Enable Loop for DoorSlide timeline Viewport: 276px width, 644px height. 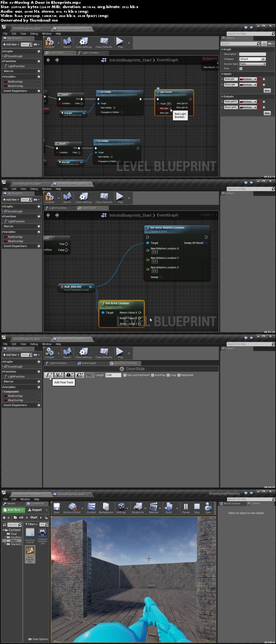coord(168,375)
